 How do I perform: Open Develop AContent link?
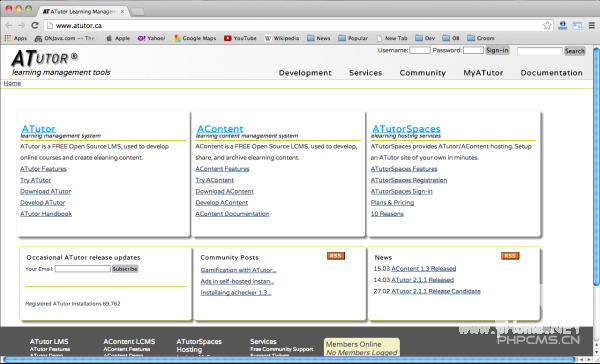(x=222, y=202)
